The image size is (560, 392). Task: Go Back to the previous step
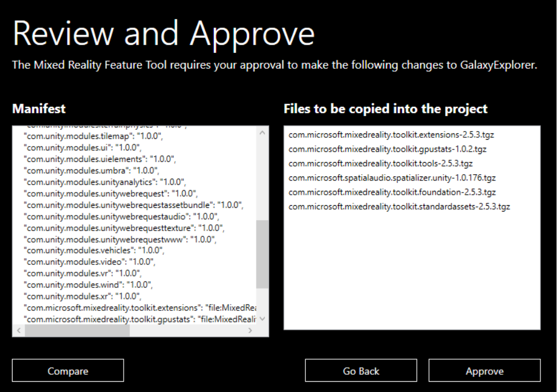click(x=360, y=371)
